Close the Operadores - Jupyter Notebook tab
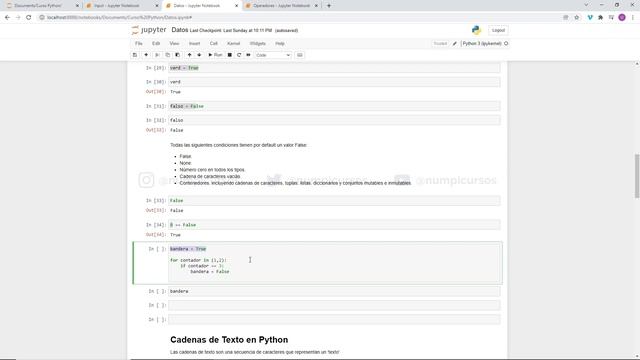 coord(316,6)
